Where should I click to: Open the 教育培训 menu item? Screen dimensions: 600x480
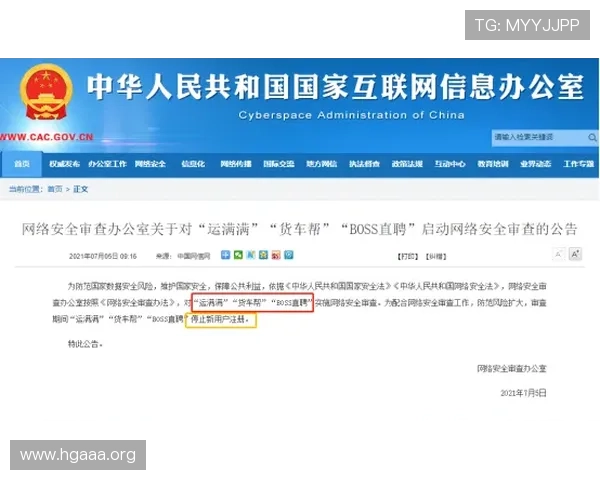tap(493, 164)
